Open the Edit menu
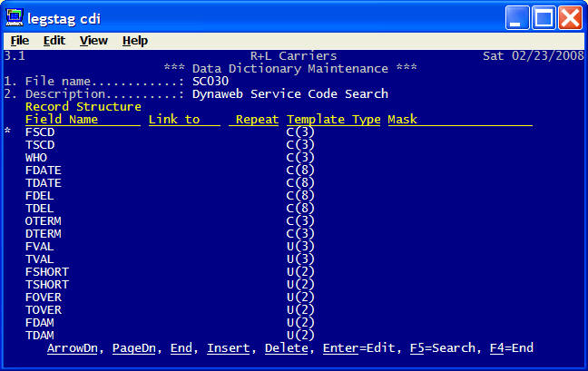 [x=54, y=41]
